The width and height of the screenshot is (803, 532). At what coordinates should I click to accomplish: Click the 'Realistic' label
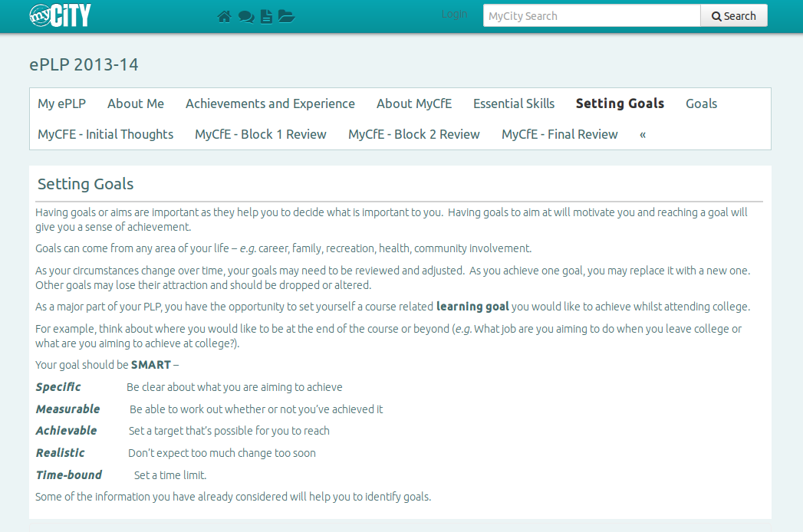point(60,452)
